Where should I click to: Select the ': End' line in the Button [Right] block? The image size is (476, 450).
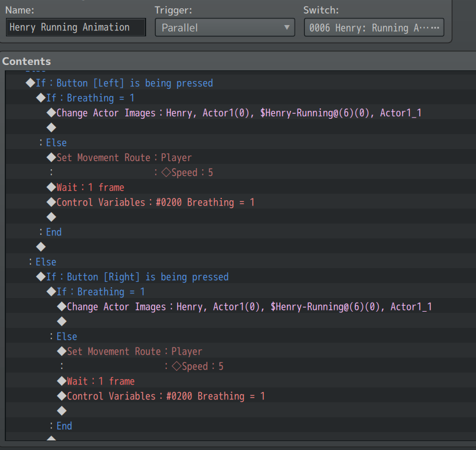[x=241, y=426]
